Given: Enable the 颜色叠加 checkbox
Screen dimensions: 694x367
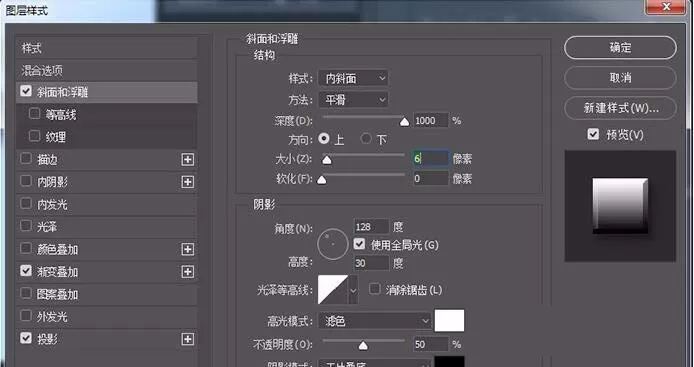Looking at the screenshot, I should 26,248.
